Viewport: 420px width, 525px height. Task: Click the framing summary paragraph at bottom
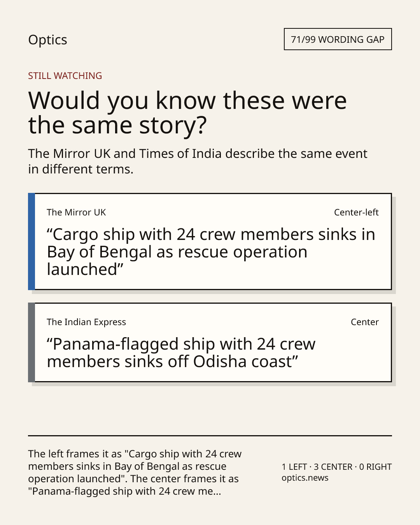[135, 472]
